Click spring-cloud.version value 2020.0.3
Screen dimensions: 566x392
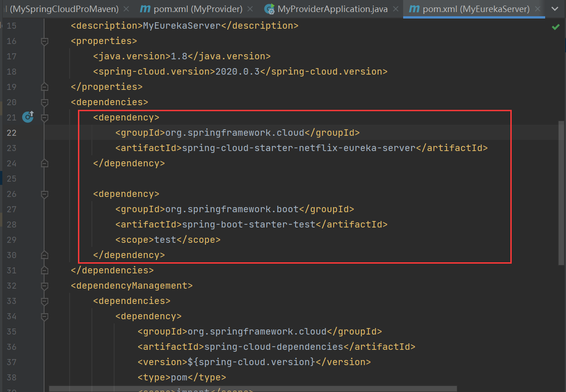[238, 72]
